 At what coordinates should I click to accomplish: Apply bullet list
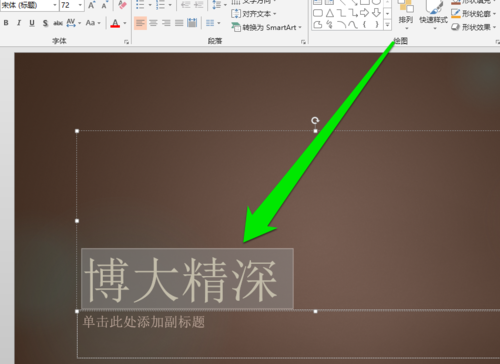coord(140,5)
